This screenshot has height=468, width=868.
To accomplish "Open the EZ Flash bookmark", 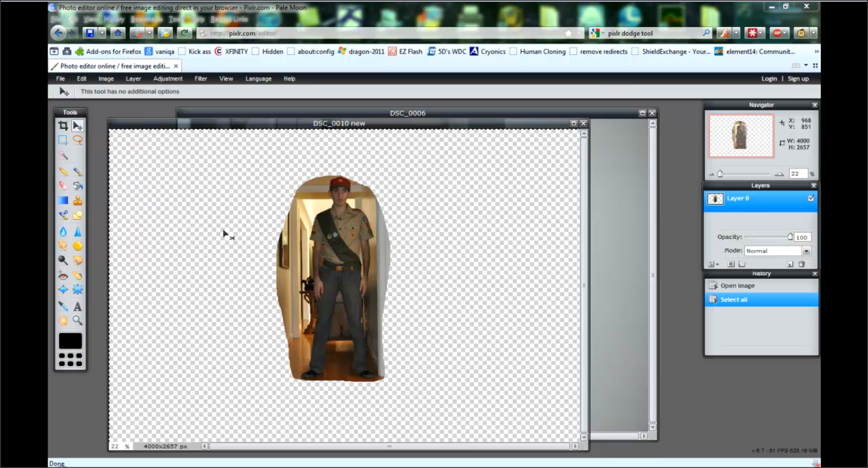I will [406, 52].
